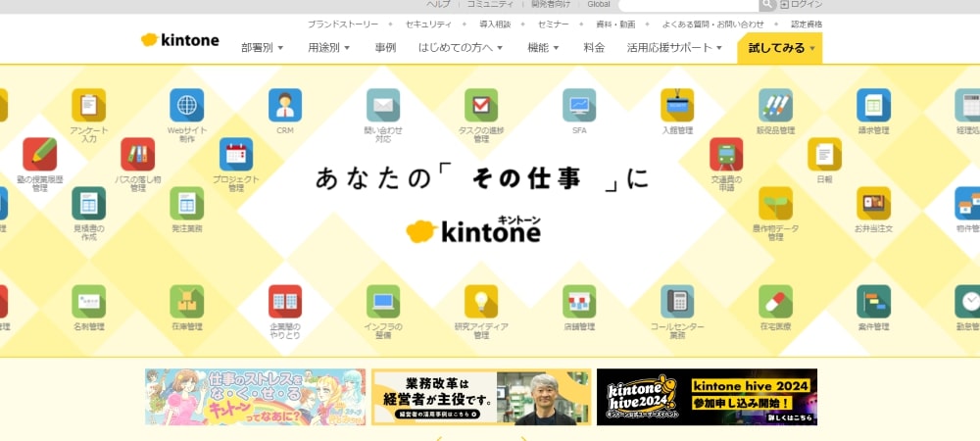Open the 仕事のストレス manga banner
The width and height of the screenshot is (980, 441).
coord(255,397)
